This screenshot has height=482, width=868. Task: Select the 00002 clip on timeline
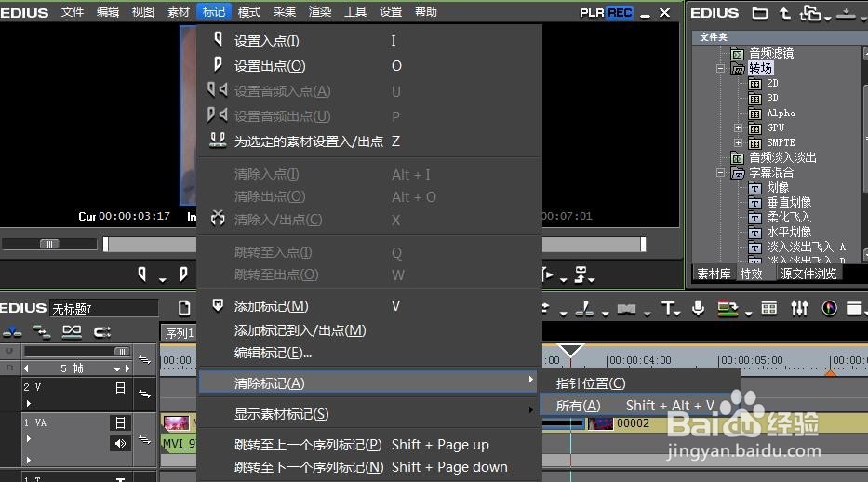coord(634,423)
